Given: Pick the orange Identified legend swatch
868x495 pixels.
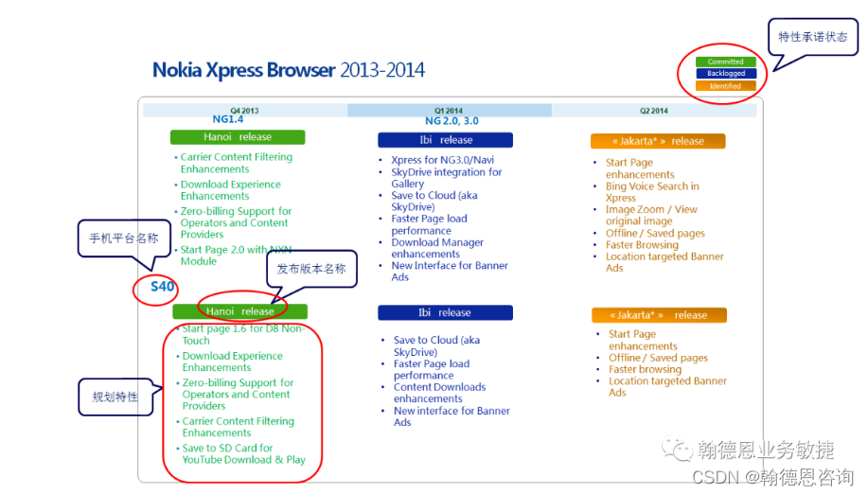Looking at the screenshot, I should click(726, 86).
